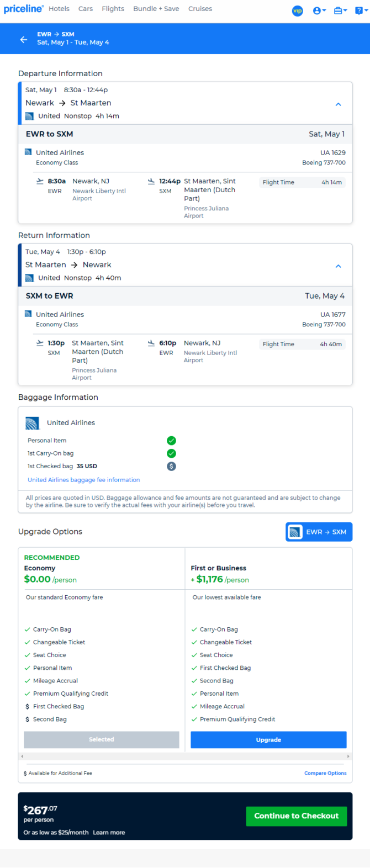Click First or Business Second Bag checkmark
Screen dimensions: 370x868
pyautogui.click(x=194, y=681)
